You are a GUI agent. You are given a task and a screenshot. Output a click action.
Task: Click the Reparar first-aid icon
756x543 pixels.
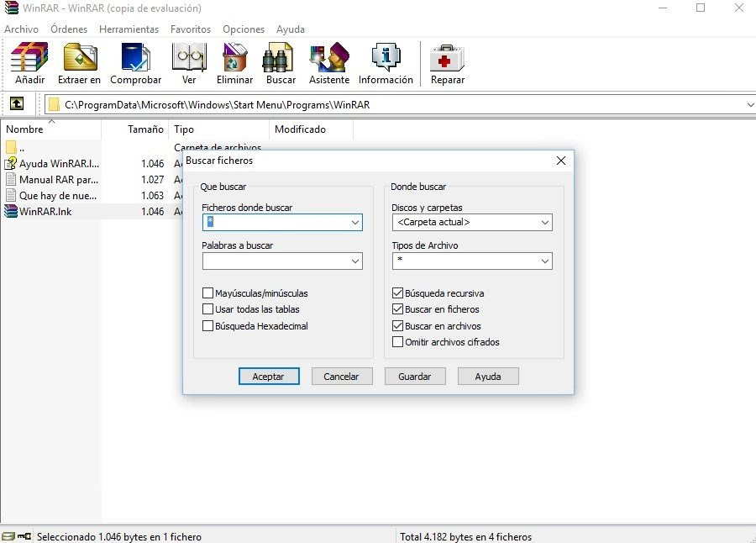[x=447, y=58]
